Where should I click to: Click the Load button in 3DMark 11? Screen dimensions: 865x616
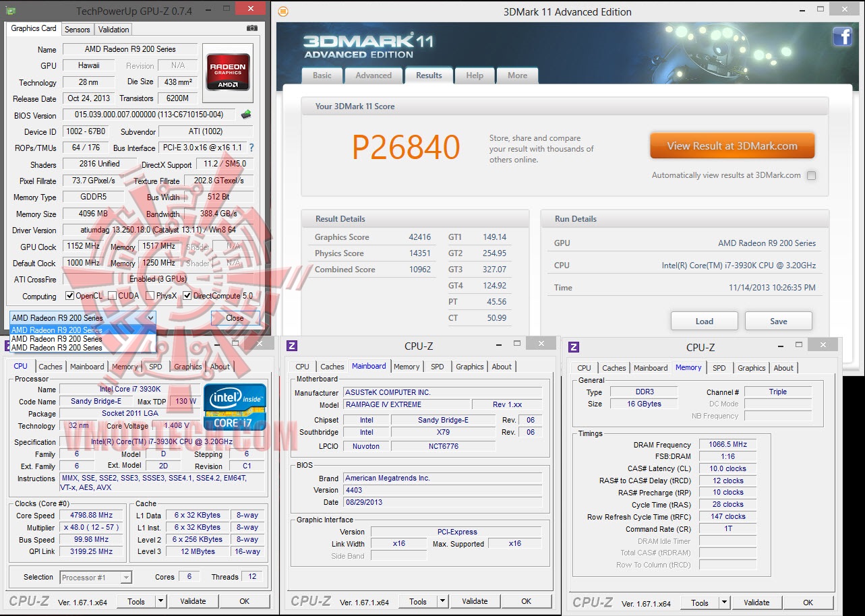coord(705,321)
